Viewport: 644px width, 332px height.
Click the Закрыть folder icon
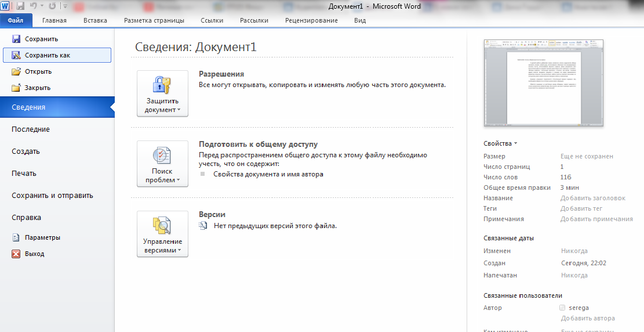(x=16, y=88)
